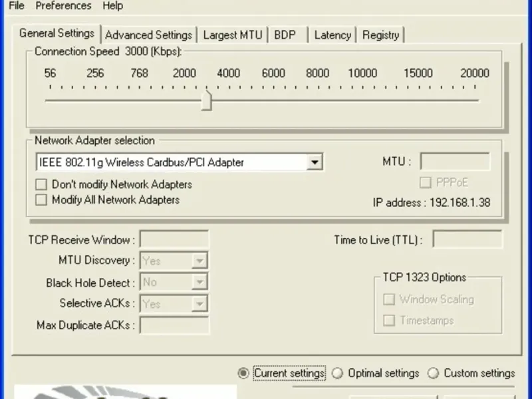Switch to the Registry tab
This screenshot has width=532, height=399.
[x=380, y=35]
